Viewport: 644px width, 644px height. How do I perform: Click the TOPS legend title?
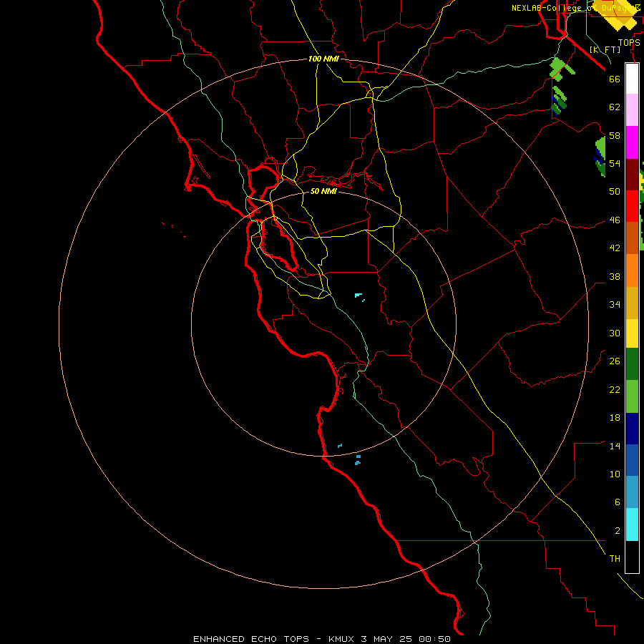tap(629, 42)
